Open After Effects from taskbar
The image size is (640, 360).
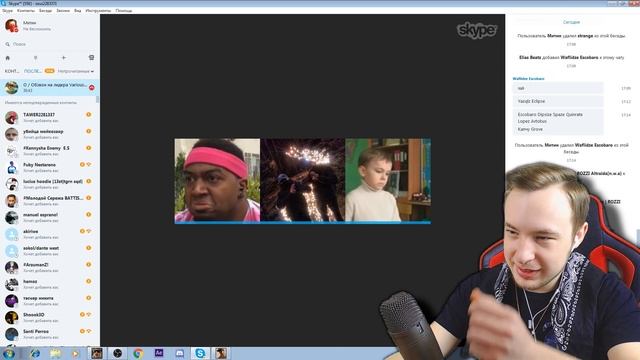(x=159, y=353)
